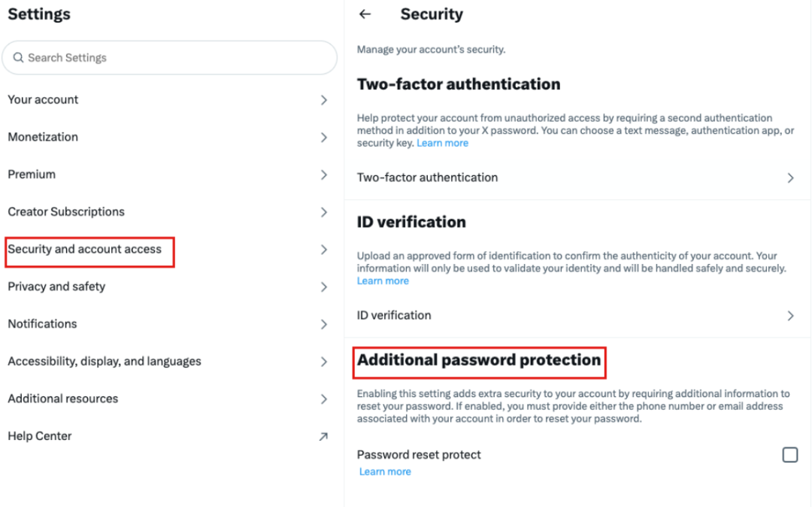This screenshot has height=507, width=812.
Task: Focus the Search Settings input field
Action: 169,57
